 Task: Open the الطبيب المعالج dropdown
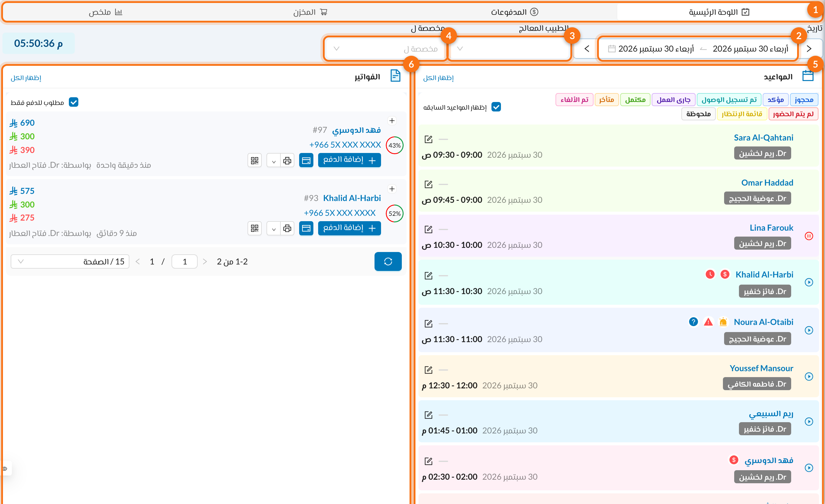point(509,49)
